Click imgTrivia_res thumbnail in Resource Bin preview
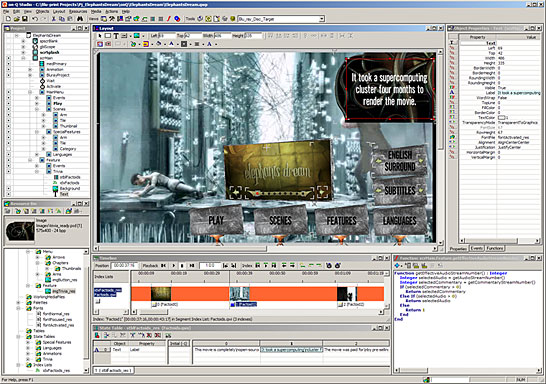Viewport: 546px width, 384px height. click(20, 230)
